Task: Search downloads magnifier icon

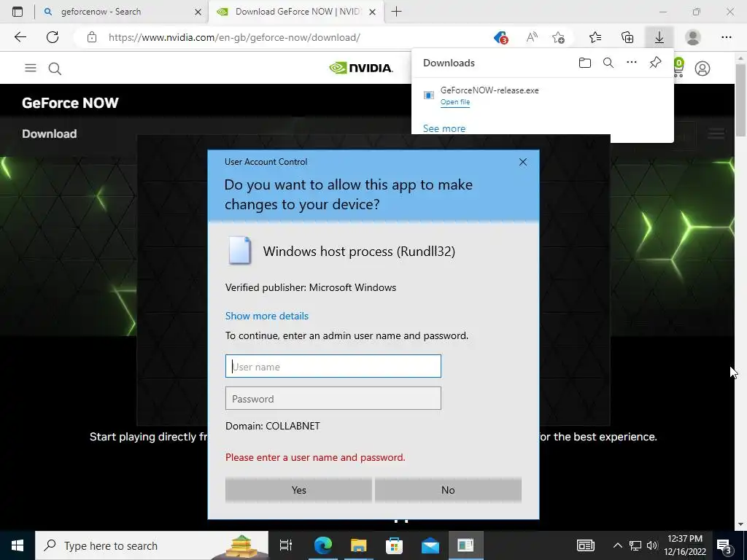Action: (608, 63)
